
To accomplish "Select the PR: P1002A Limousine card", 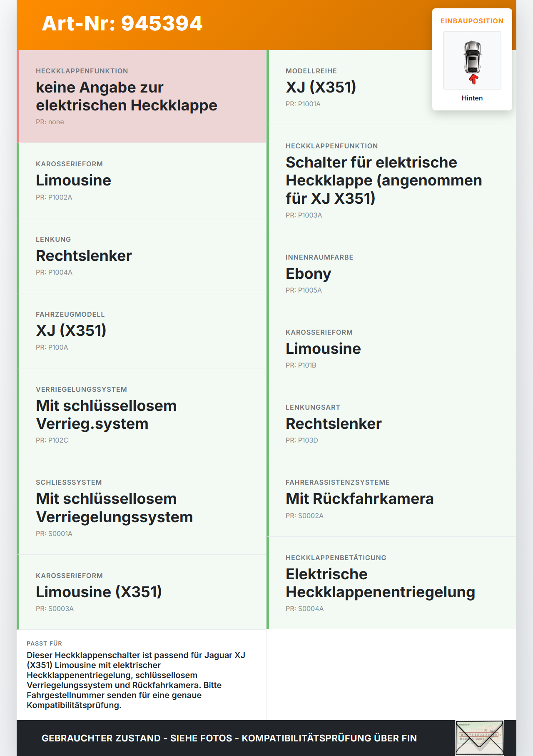I will point(142,180).
